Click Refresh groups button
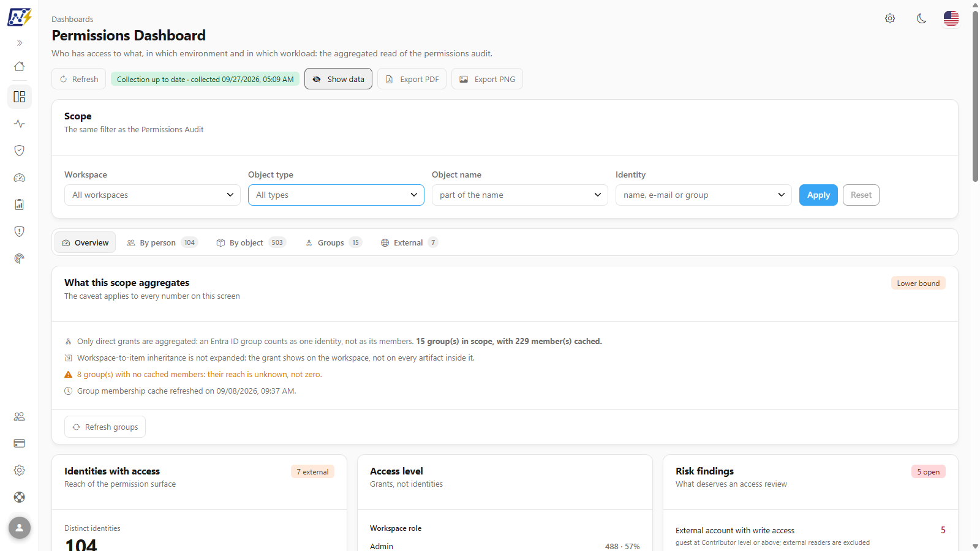Viewport: 980px width, 551px height. 105,427
